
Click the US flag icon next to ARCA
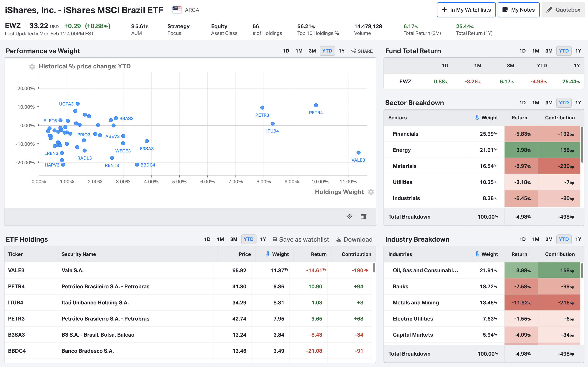177,10
